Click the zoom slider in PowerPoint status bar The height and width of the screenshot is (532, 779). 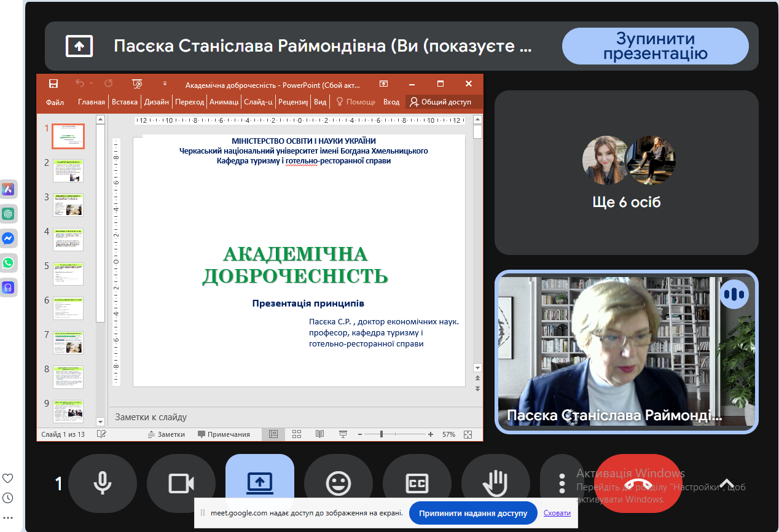tap(382, 434)
